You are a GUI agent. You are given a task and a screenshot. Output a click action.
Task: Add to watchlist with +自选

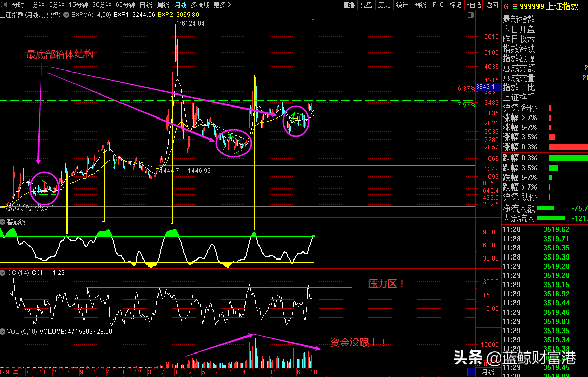(473, 5)
